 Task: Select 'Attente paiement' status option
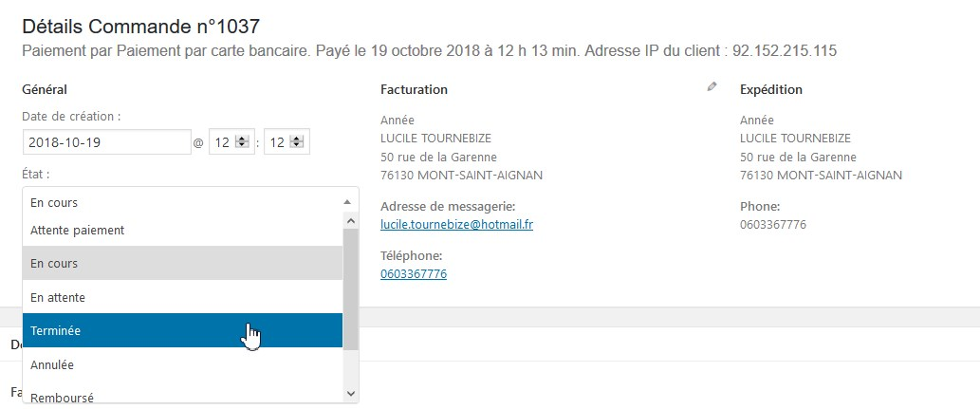click(182, 231)
